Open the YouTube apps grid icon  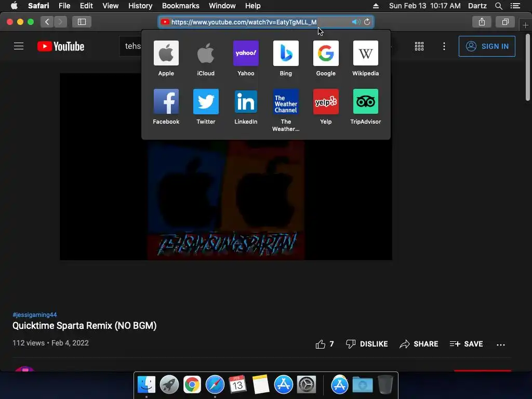click(x=419, y=46)
